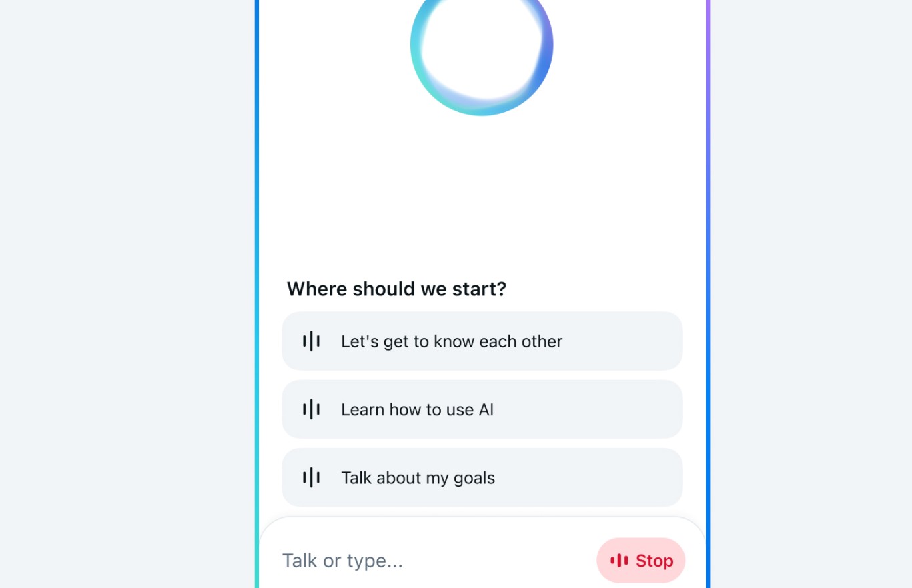Tap the glowing AI voice orb

click(x=482, y=45)
